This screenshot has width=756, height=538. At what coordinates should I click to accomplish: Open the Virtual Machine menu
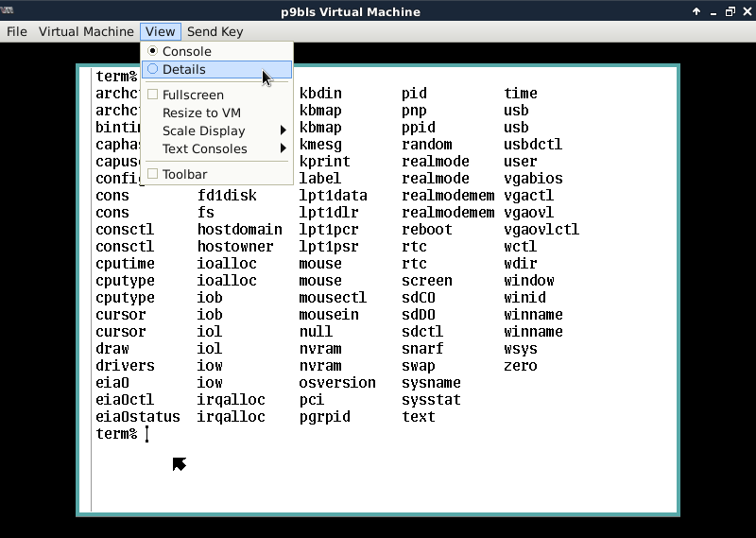coord(86,31)
